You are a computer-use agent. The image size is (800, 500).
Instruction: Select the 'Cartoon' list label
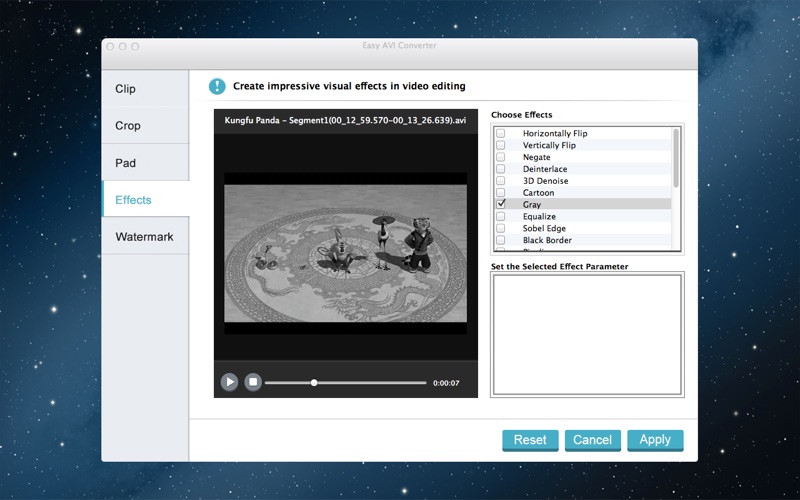click(x=538, y=192)
